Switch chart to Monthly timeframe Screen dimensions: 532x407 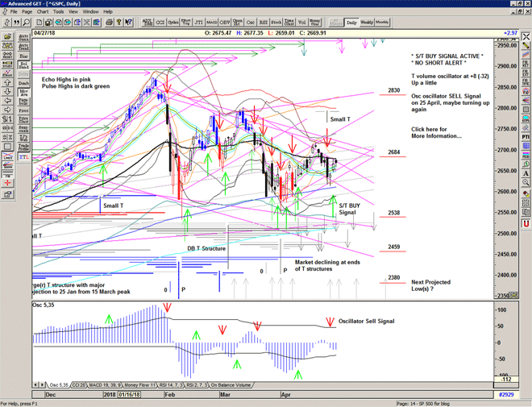[383, 23]
